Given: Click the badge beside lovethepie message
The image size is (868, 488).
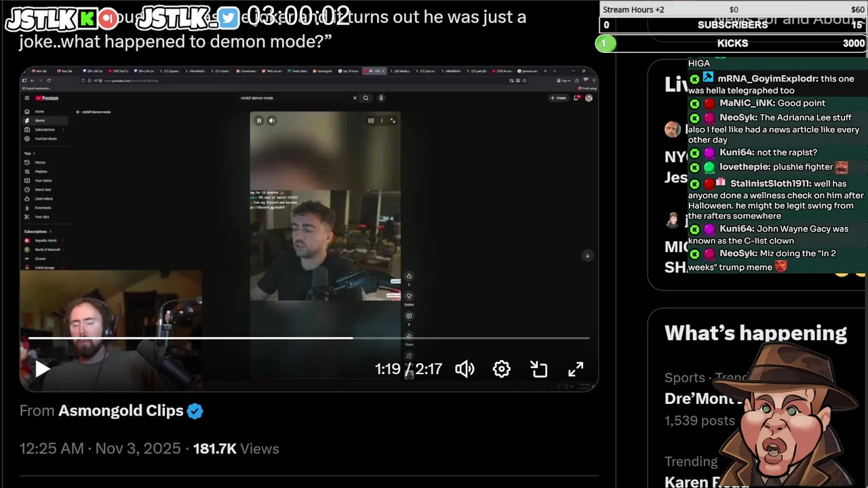Looking at the screenshot, I should 709,167.
